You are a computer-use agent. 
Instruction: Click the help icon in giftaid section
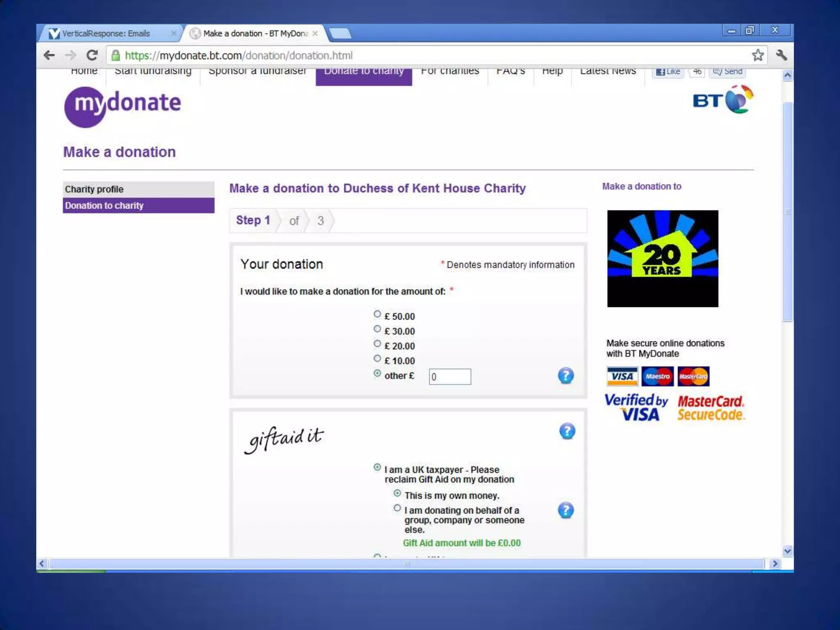pyautogui.click(x=567, y=431)
